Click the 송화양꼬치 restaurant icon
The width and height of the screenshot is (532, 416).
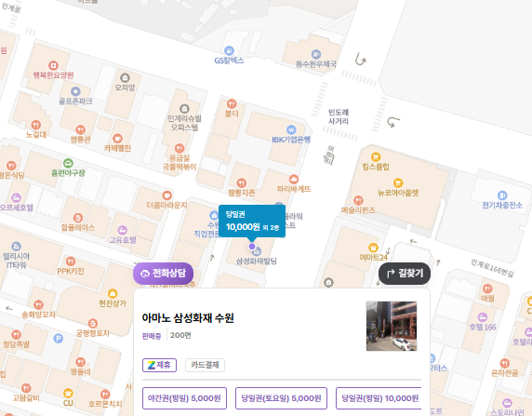tap(38, 304)
